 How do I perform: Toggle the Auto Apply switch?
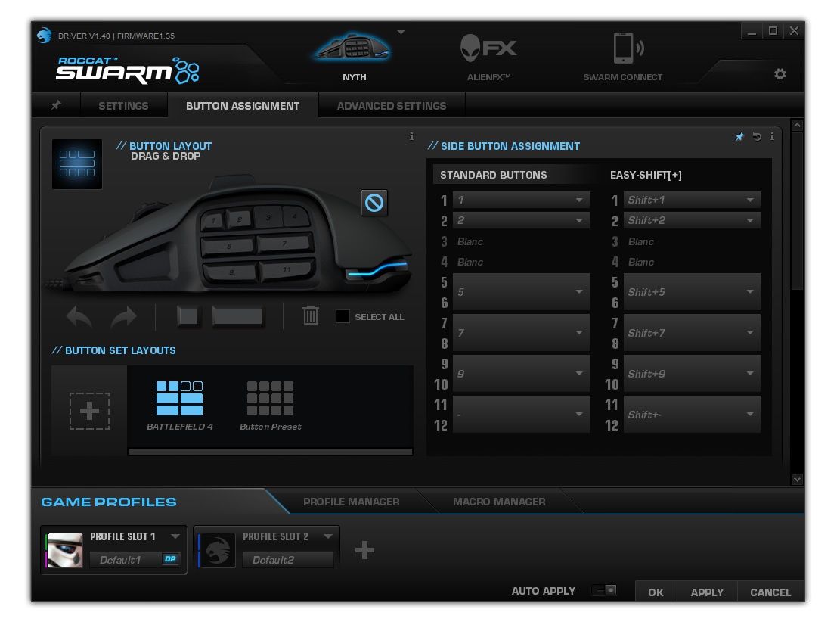point(604,590)
